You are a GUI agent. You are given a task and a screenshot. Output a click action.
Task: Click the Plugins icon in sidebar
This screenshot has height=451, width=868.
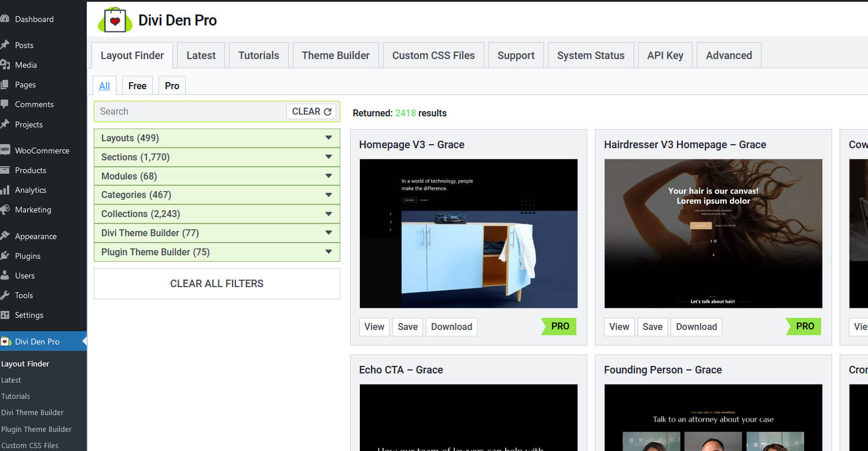point(5,256)
